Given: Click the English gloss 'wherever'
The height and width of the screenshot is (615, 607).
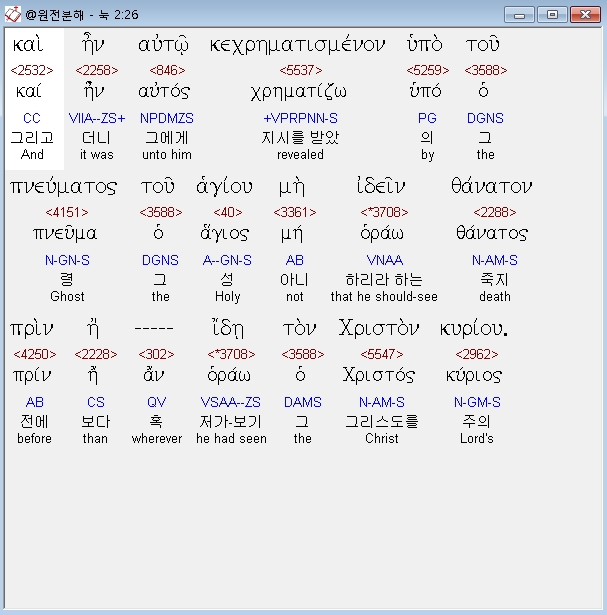Looking at the screenshot, I should [x=157, y=439].
